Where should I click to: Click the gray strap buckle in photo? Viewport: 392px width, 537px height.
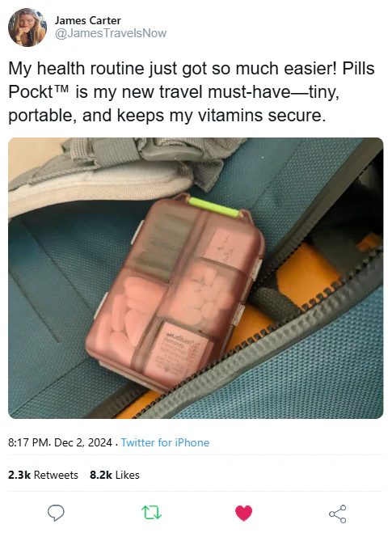pos(170,149)
